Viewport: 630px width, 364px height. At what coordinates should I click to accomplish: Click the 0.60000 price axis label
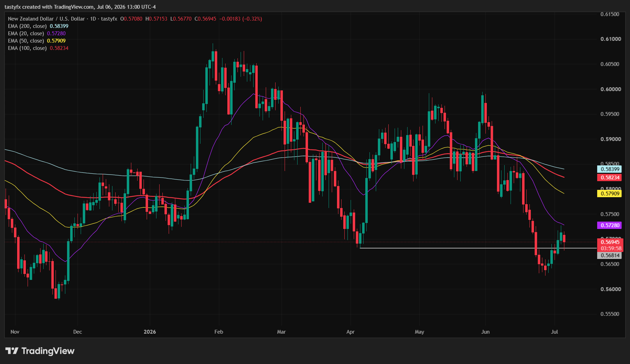tap(611, 89)
